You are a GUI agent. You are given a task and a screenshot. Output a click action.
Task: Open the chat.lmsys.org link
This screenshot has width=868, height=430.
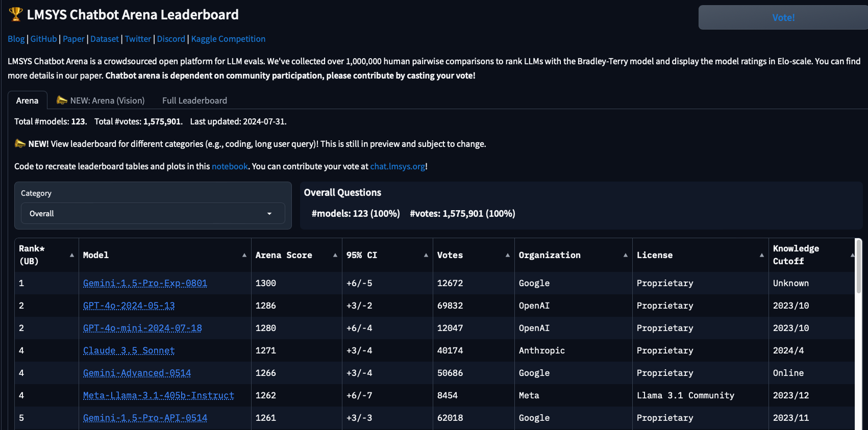click(398, 166)
